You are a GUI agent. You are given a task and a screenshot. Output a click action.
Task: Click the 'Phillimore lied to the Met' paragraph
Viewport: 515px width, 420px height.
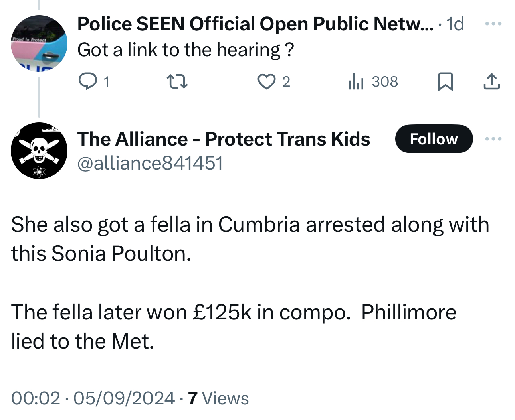pos(234,326)
